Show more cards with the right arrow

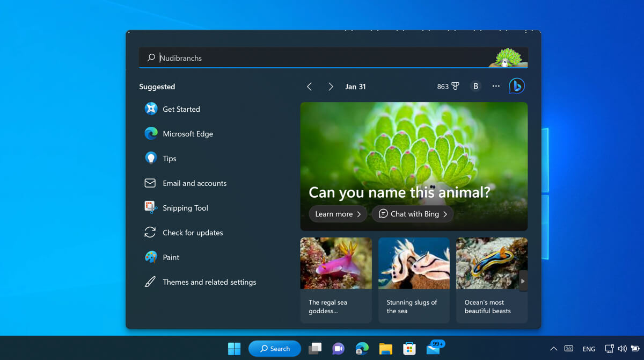click(523, 281)
